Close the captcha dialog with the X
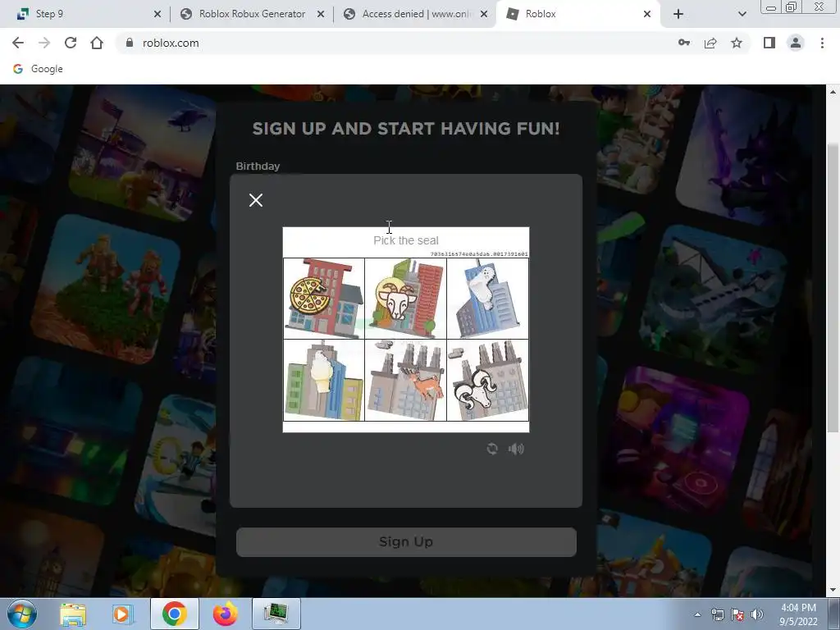840x630 pixels. click(x=256, y=200)
